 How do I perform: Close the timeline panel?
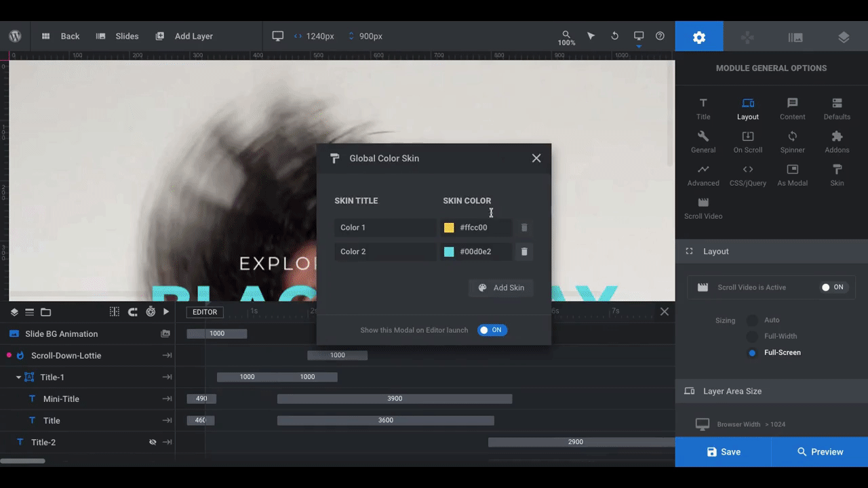tap(665, 312)
